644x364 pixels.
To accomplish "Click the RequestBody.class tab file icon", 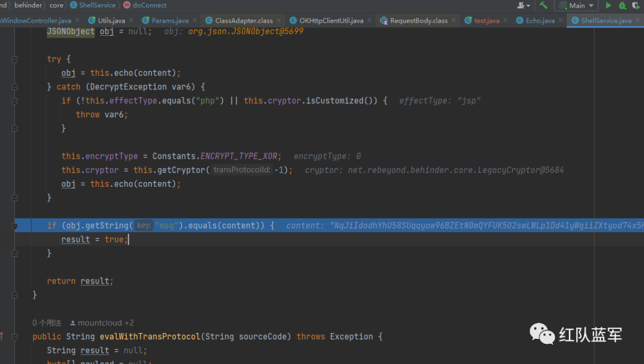I will point(383,20).
